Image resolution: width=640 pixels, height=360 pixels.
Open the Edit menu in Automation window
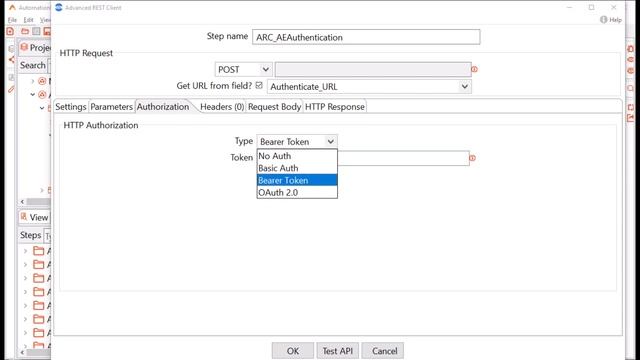[28, 20]
